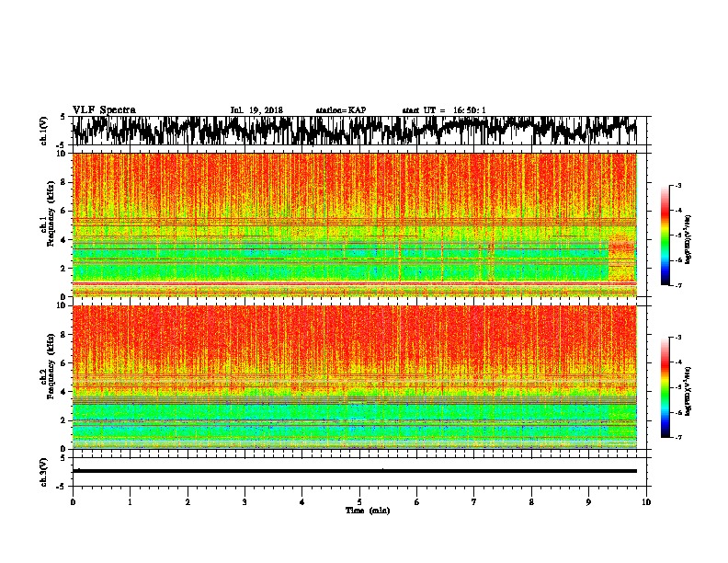Click the ch.1 frequency tick label "6"
This screenshot has height=563, width=728.
(63, 211)
